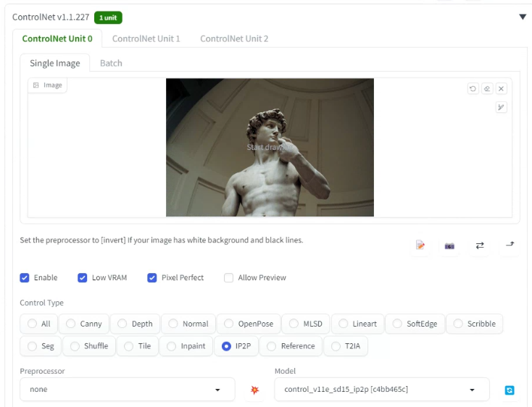
Task: Select the Single Image tab
Action: 55,64
